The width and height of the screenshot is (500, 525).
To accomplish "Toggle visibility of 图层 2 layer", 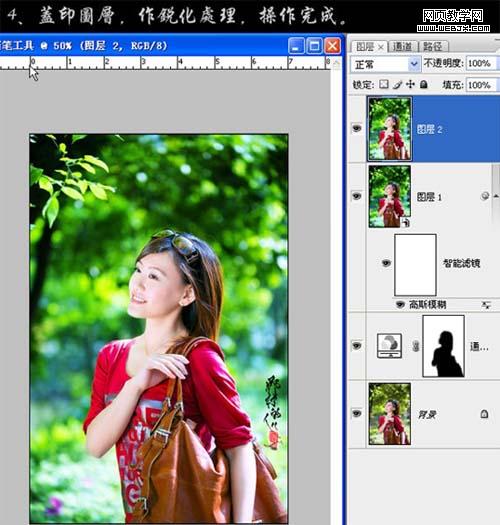I will point(356,128).
